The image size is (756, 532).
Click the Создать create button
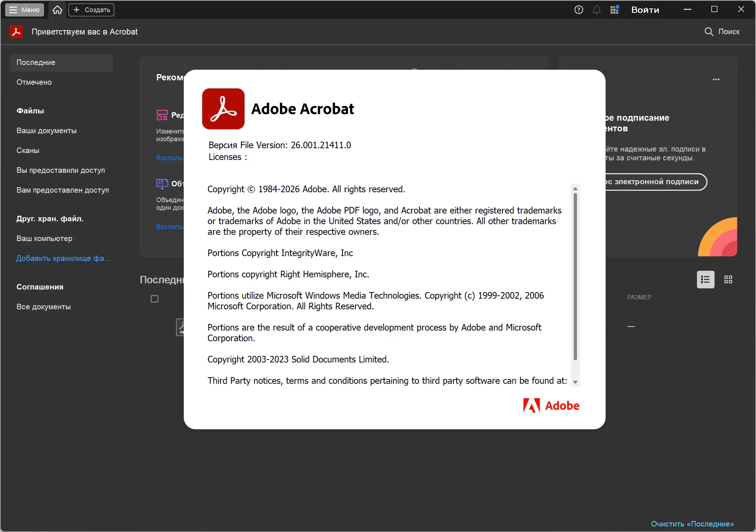click(x=91, y=10)
